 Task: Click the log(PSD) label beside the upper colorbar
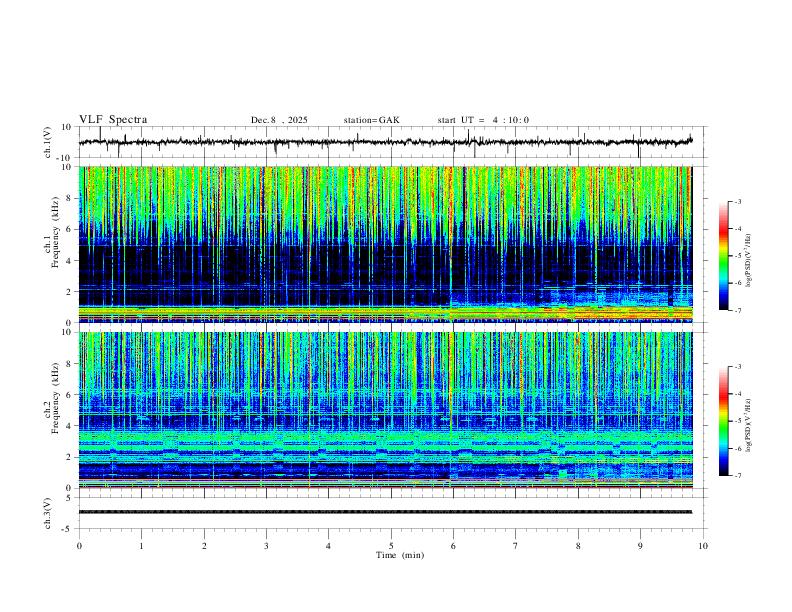(x=749, y=260)
